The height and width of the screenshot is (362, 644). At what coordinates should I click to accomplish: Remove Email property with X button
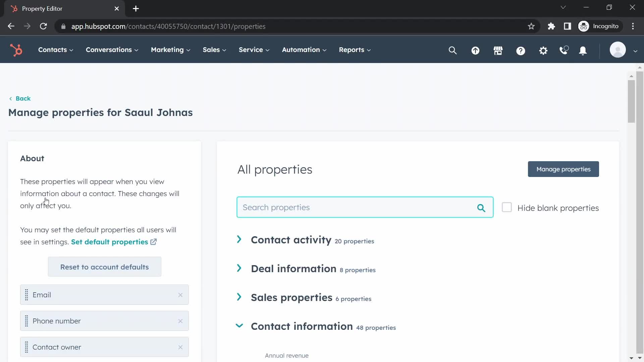[x=180, y=295]
